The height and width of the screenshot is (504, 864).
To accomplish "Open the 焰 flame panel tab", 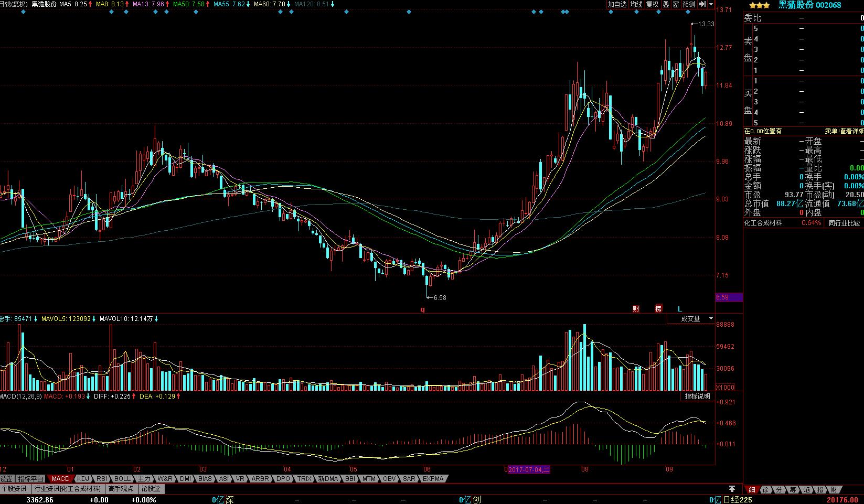I will 806,490.
